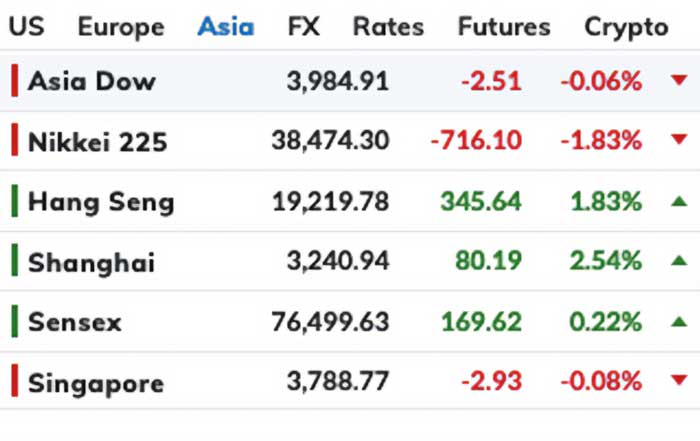Open the Shanghai index link

pyautogui.click(x=91, y=262)
